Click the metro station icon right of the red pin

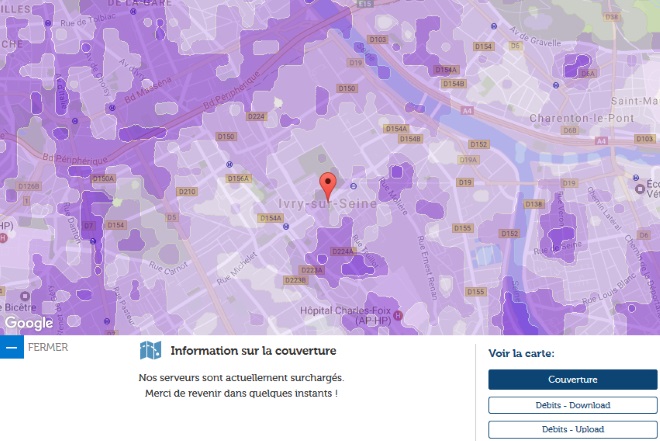[354, 186]
